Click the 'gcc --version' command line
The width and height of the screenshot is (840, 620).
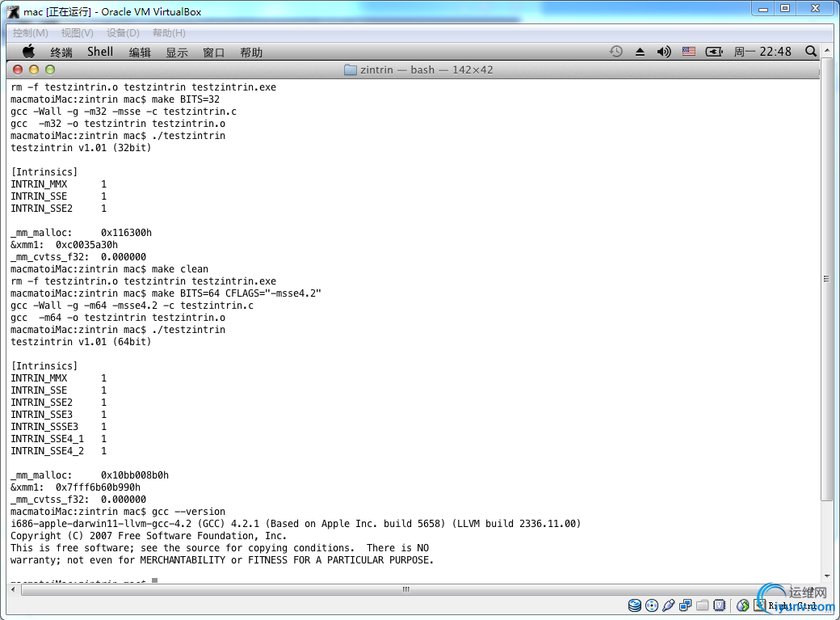tap(118, 512)
